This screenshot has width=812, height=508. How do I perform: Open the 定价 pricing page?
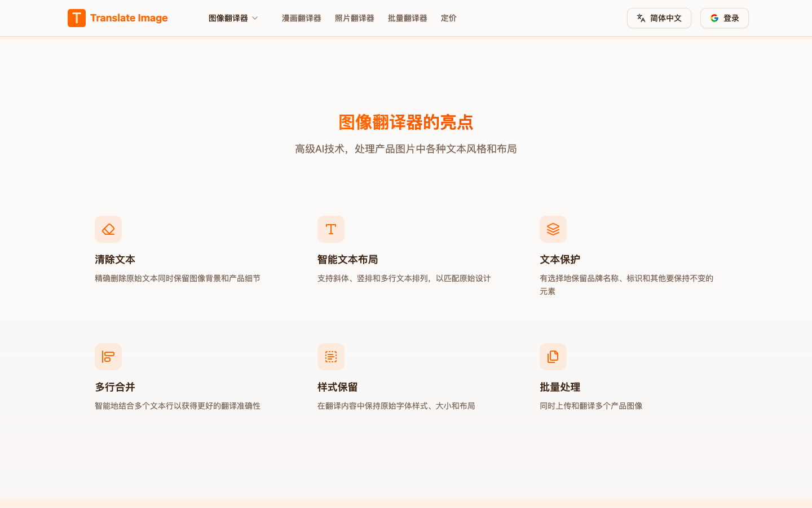[x=449, y=18]
